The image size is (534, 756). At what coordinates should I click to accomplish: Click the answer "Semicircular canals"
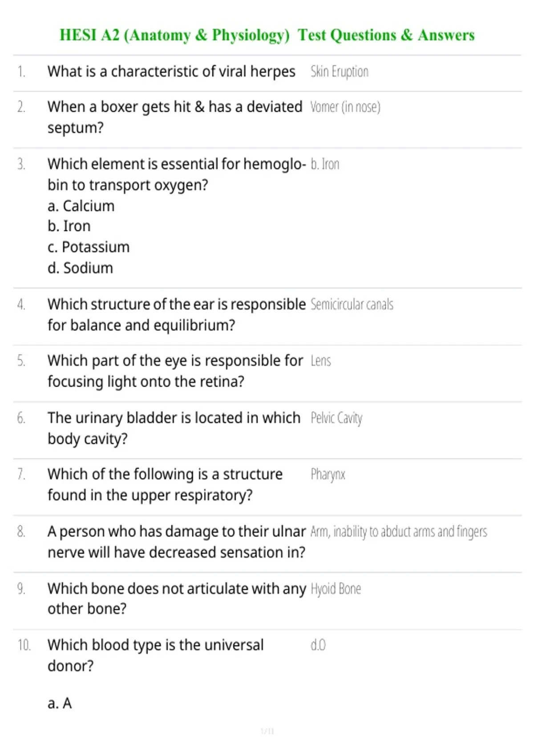click(352, 305)
